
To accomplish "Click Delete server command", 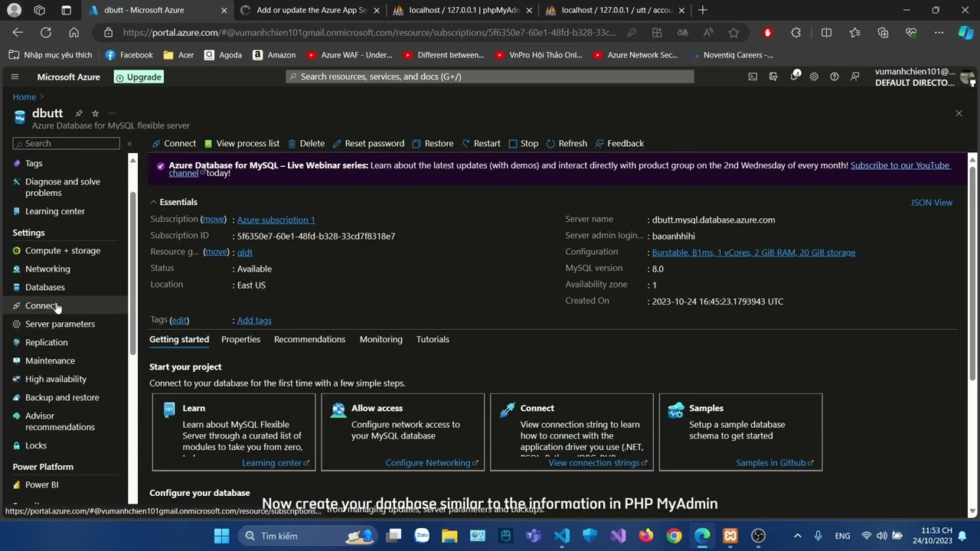I will click(305, 143).
